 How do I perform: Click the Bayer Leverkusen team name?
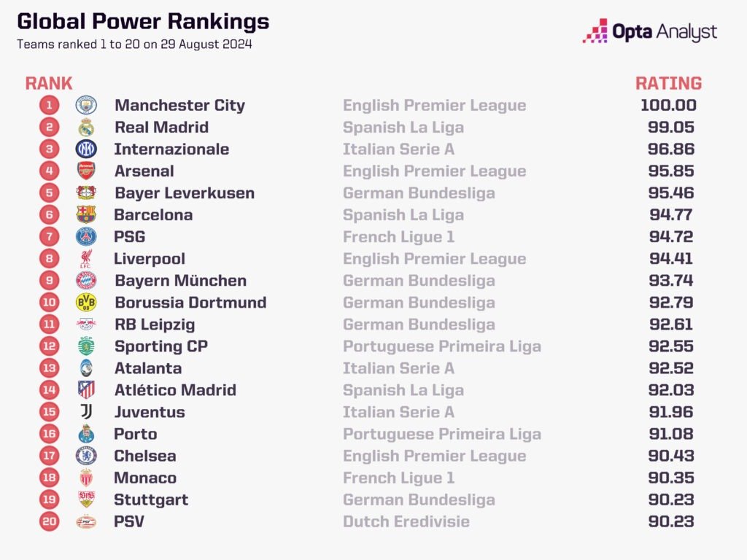click(x=185, y=193)
